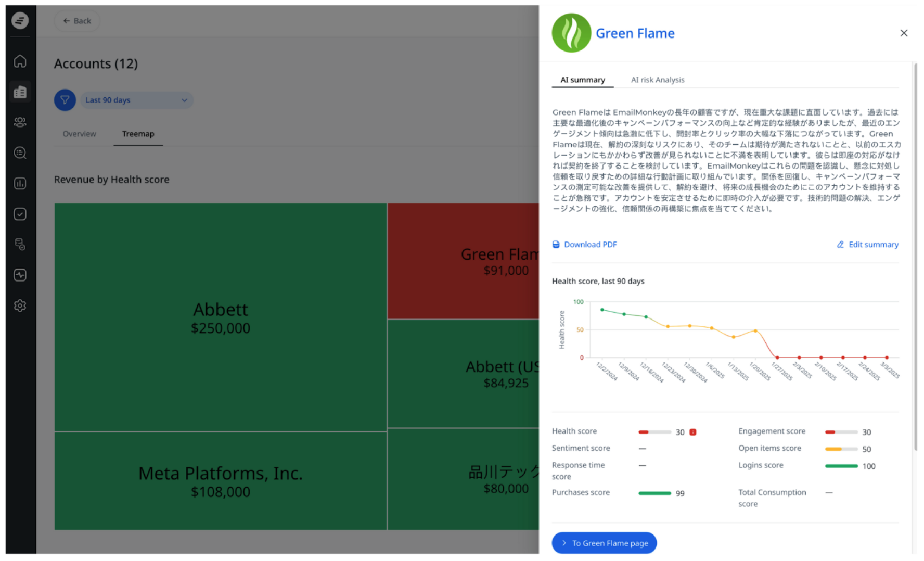The image size is (924, 561).
Task: Switch to the Treemap tab
Action: [138, 134]
